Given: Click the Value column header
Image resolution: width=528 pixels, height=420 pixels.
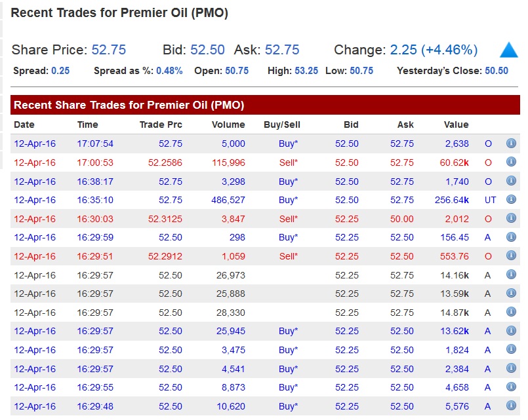Looking at the screenshot, I should point(456,124).
